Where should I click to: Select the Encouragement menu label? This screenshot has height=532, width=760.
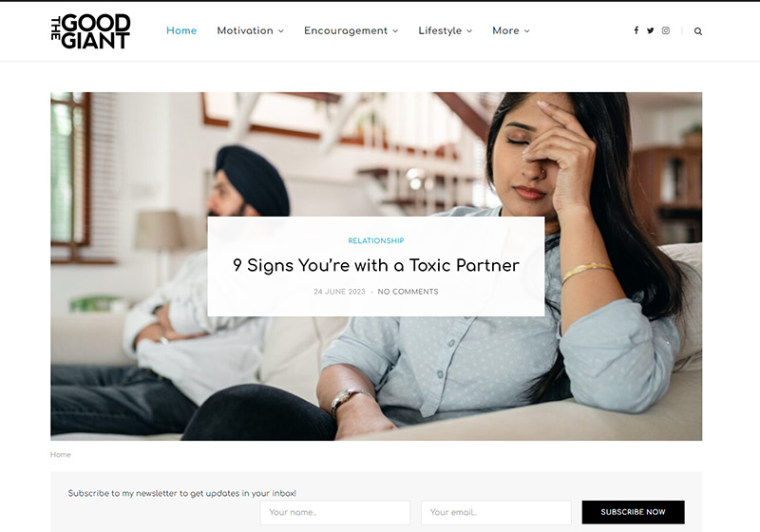(346, 30)
